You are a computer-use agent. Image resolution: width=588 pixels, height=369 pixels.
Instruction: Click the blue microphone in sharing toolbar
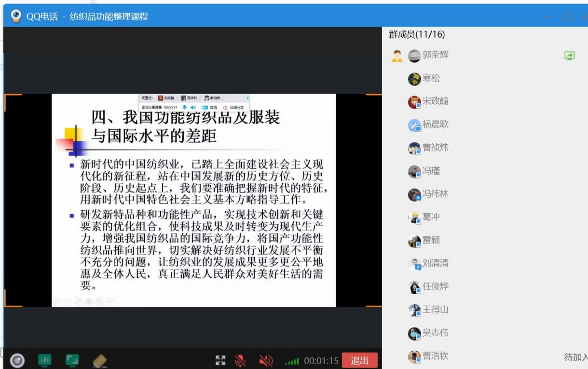tap(184, 107)
